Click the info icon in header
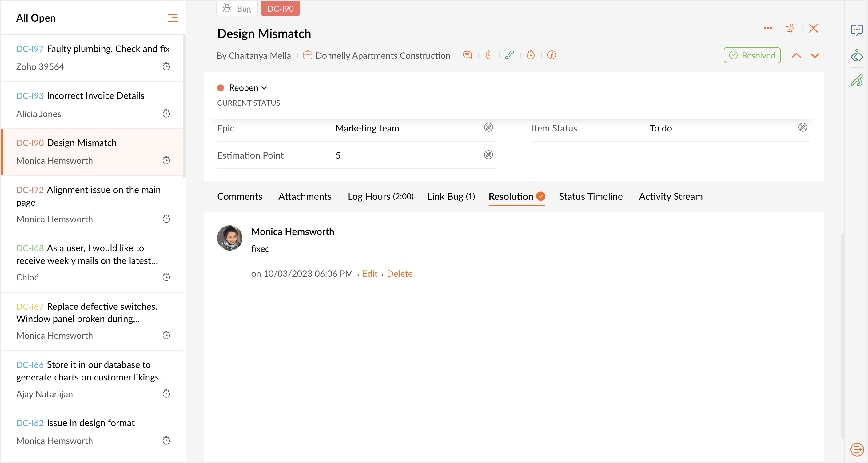This screenshot has height=463, width=868. pyautogui.click(x=551, y=55)
